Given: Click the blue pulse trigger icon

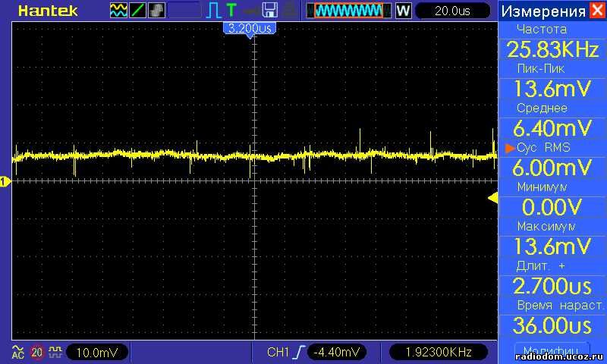Looking at the screenshot, I should point(214,11).
